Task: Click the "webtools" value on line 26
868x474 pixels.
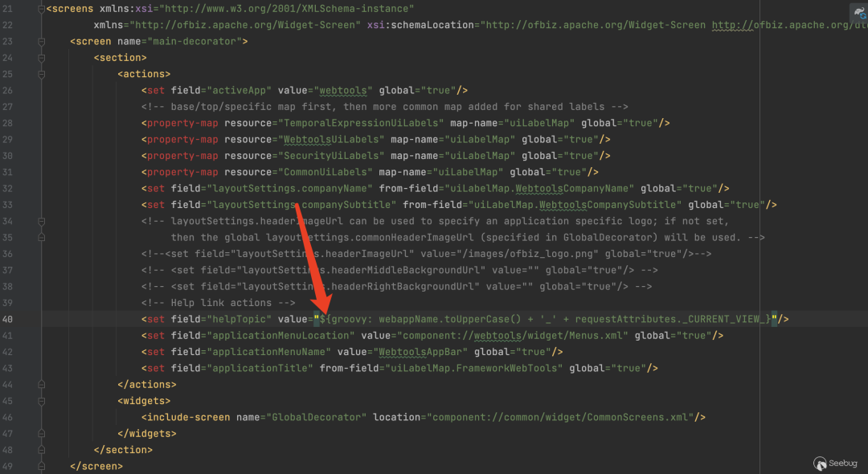Action: click(343, 90)
